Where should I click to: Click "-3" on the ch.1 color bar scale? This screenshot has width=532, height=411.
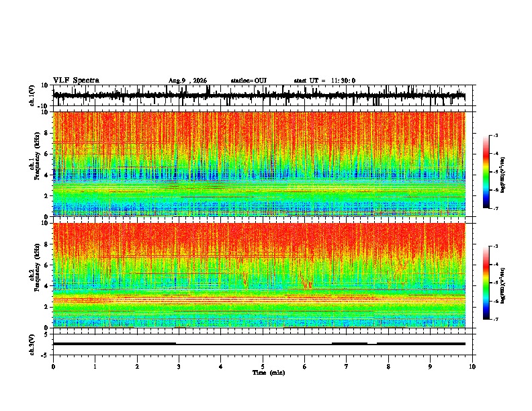coord(496,135)
